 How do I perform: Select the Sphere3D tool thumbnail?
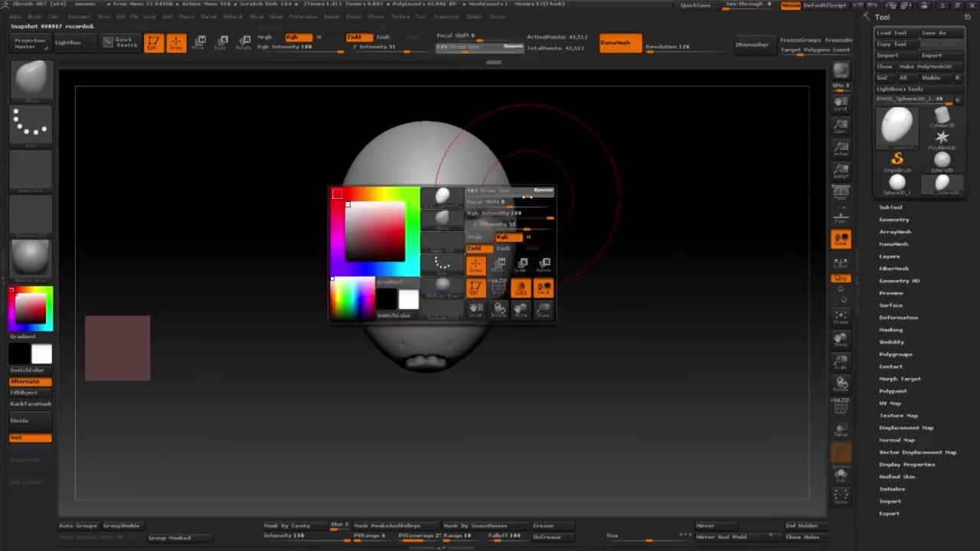tap(942, 161)
